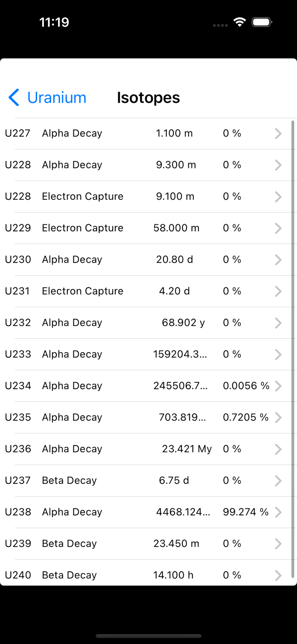
Task: Open U231 Electron Capture entry
Action: (x=148, y=291)
